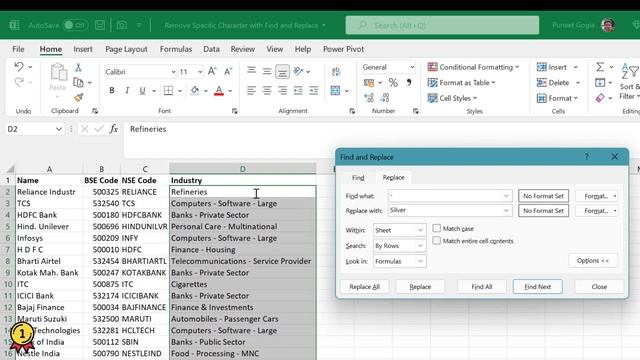Apply the Comma Style format
Viewport: 640px width, 360px height.
[409, 83]
